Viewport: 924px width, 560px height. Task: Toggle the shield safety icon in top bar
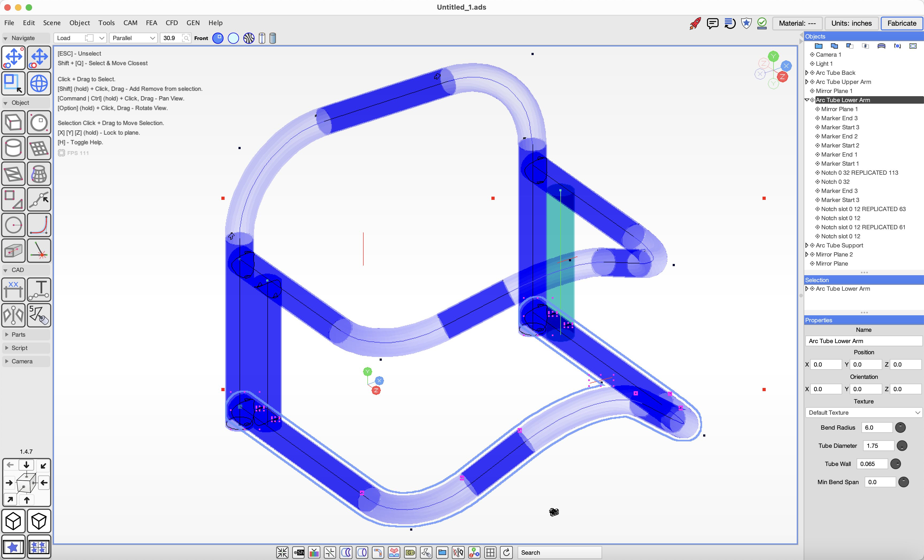coord(746,23)
